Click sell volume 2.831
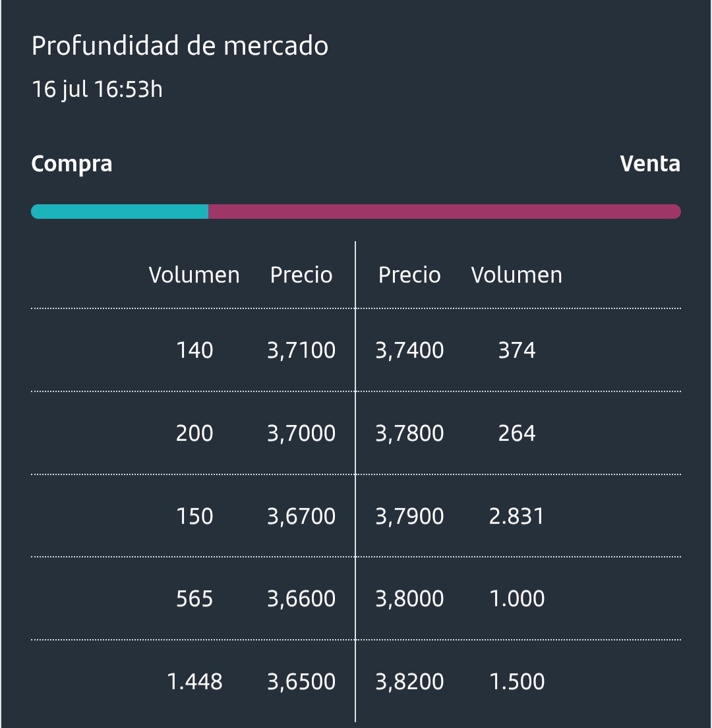Viewport: 712px width, 728px height. (516, 517)
